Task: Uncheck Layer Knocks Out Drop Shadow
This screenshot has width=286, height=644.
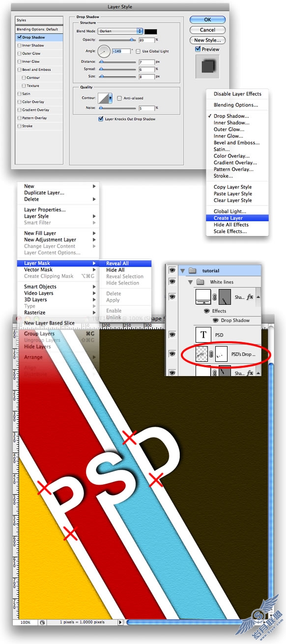Action: coord(101,118)
